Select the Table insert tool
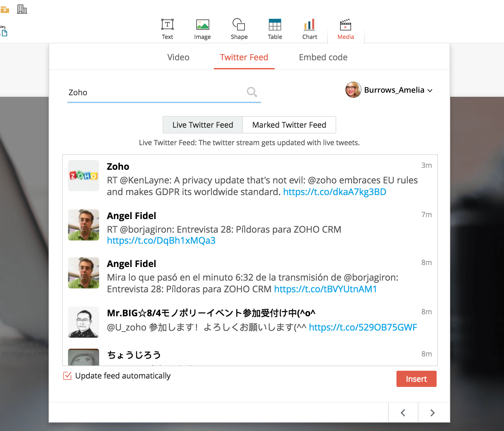Screen dimensions: 504x431 275,29
